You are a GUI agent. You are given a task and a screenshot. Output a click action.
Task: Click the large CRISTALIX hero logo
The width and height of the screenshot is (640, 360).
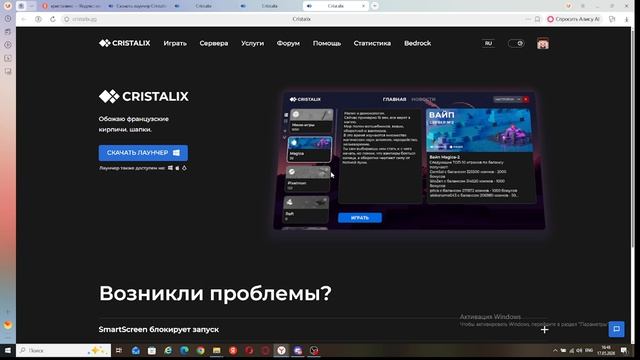pos(144,96)
